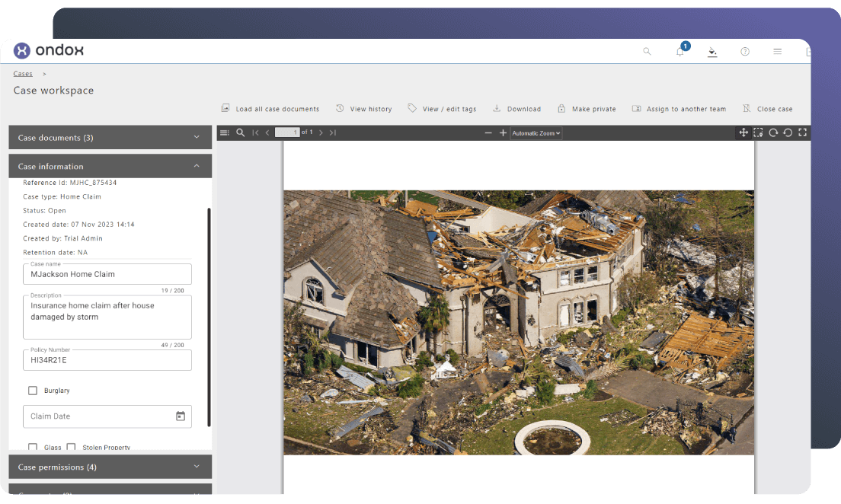
Task: Go to previous page in the viewer
Action: point(267,132)
